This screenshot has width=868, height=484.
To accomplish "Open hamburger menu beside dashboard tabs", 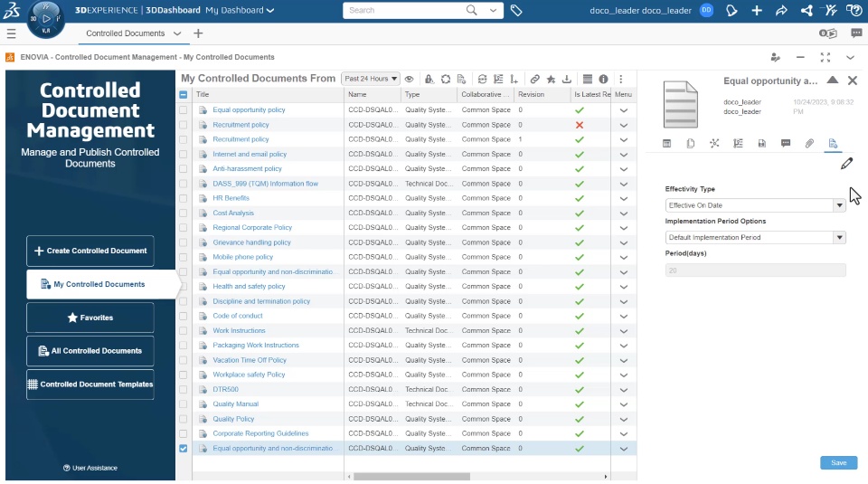I will point(11,33).
